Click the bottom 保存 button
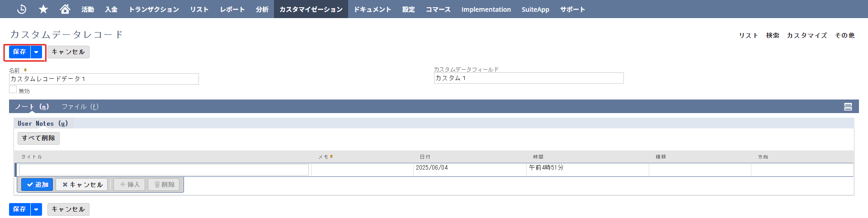Screen dimensions: 868x218 19,209
